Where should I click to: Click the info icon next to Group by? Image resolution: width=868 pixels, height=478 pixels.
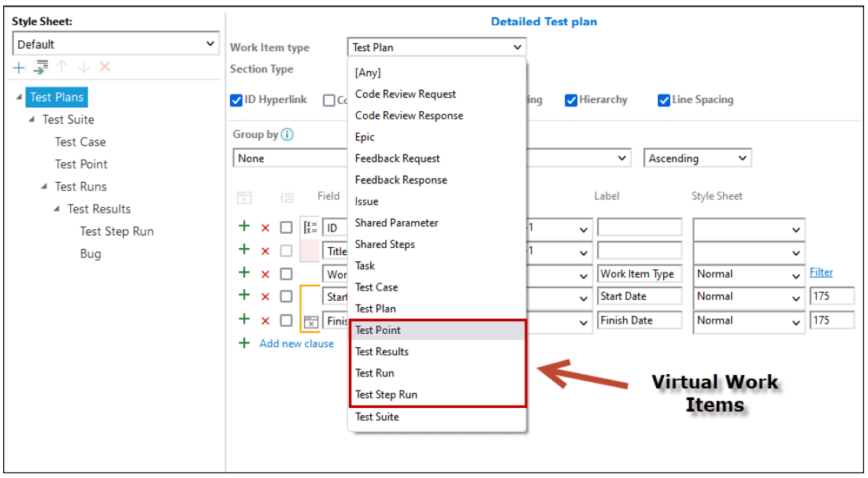tap(286, 134)
